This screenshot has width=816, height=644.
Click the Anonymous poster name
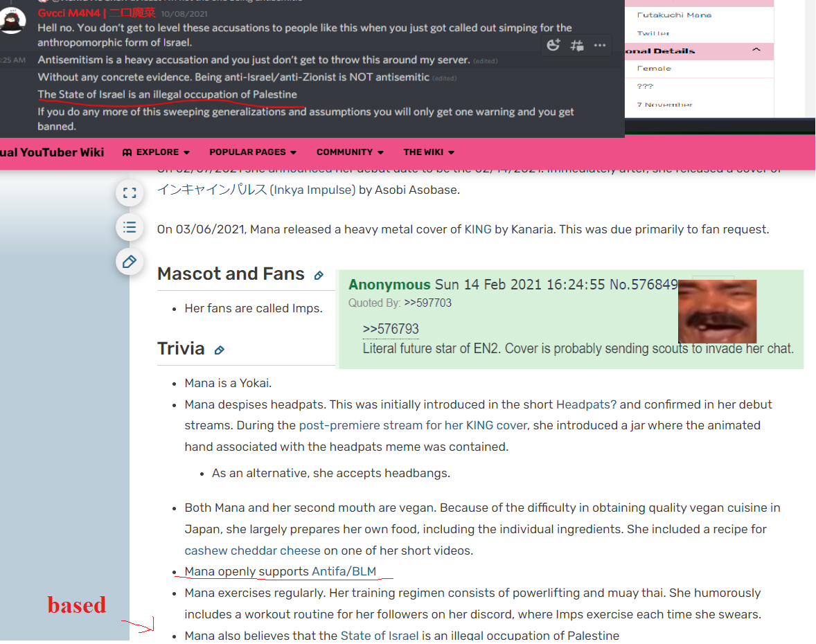(x=389, y=285)
